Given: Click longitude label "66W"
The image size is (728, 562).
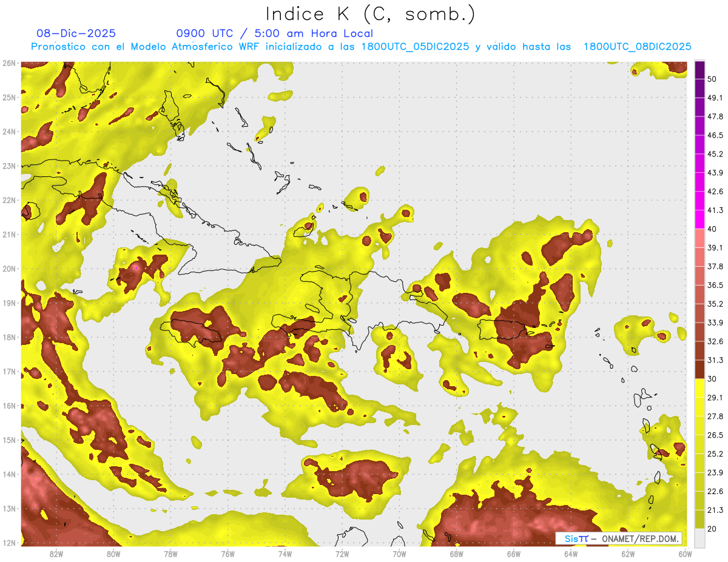Looking at the screenshot, I should click(x=514, y=554).
